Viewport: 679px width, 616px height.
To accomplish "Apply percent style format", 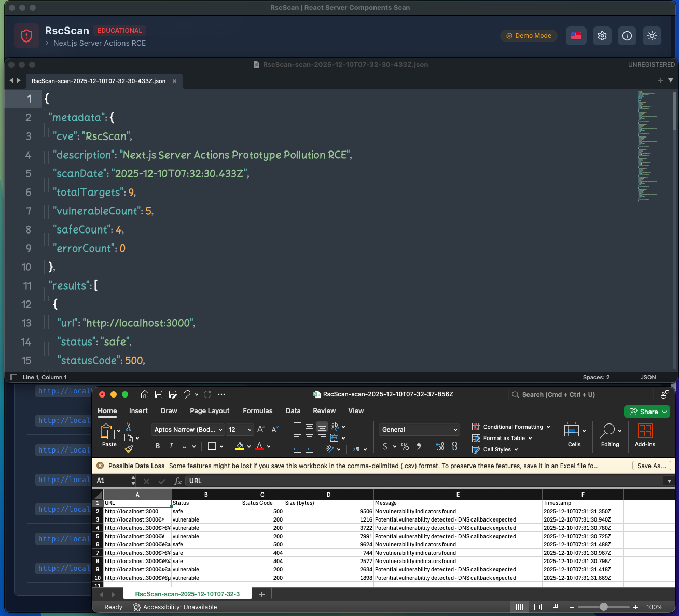I will (x=405, y=446).
